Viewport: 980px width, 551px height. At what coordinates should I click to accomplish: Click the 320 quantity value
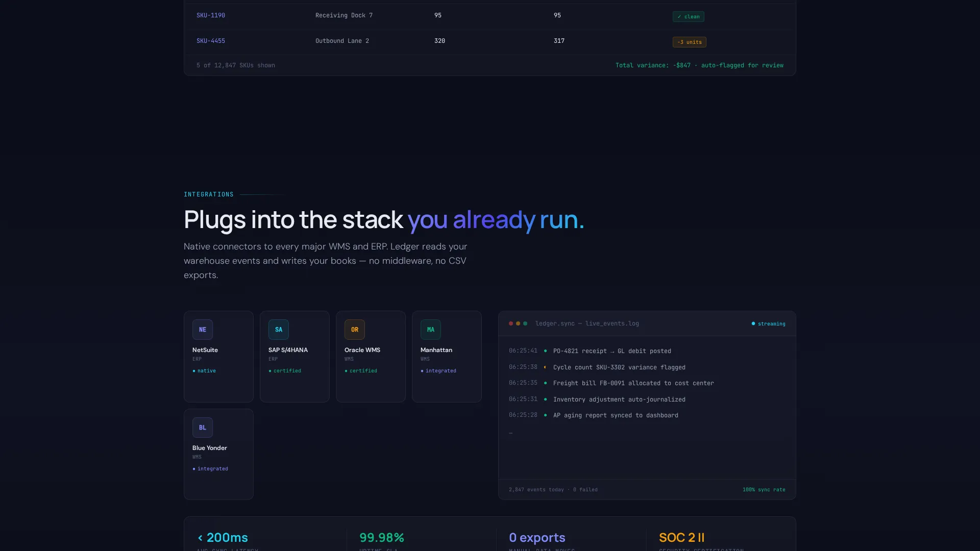coord(439,41)
